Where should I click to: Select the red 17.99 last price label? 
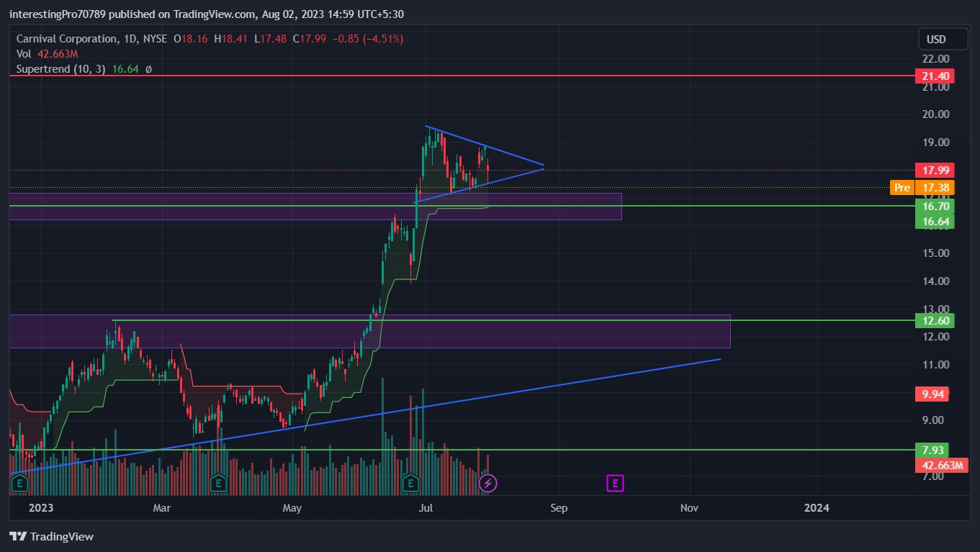pos(934,171)
